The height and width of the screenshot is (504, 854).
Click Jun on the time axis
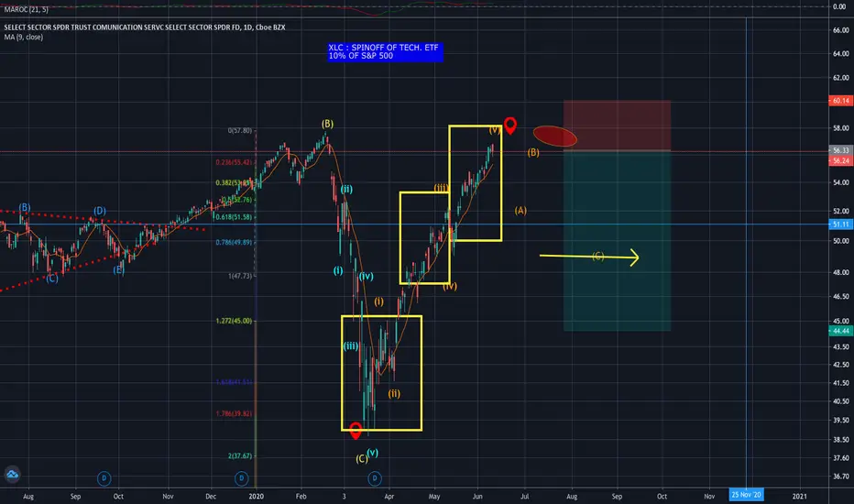point(477,497)
